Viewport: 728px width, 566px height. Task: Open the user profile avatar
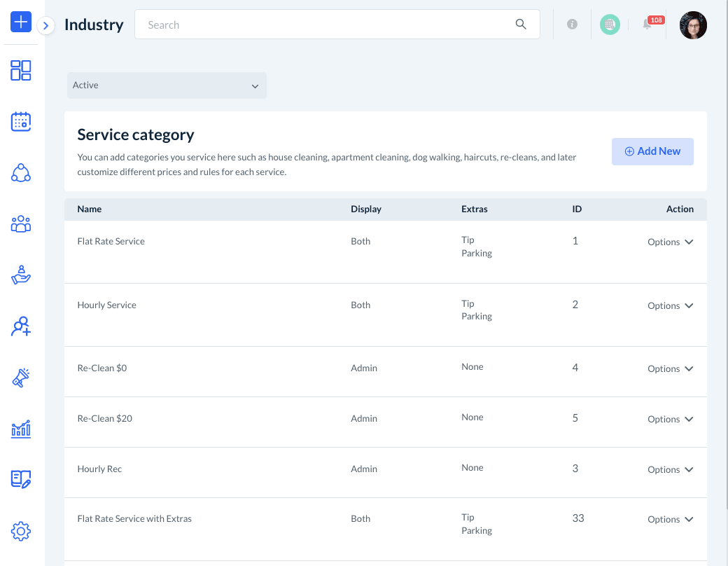tap(693, 25)
